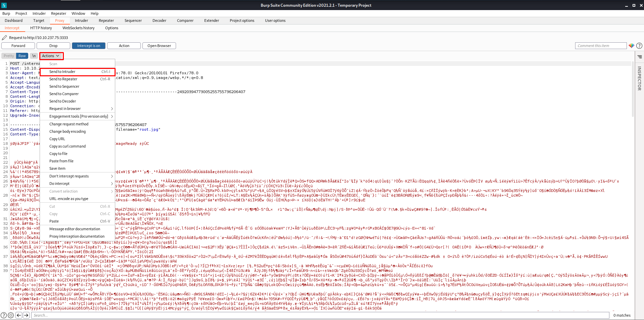
Task: Switch to Raw message view
Action: [22, 56]
